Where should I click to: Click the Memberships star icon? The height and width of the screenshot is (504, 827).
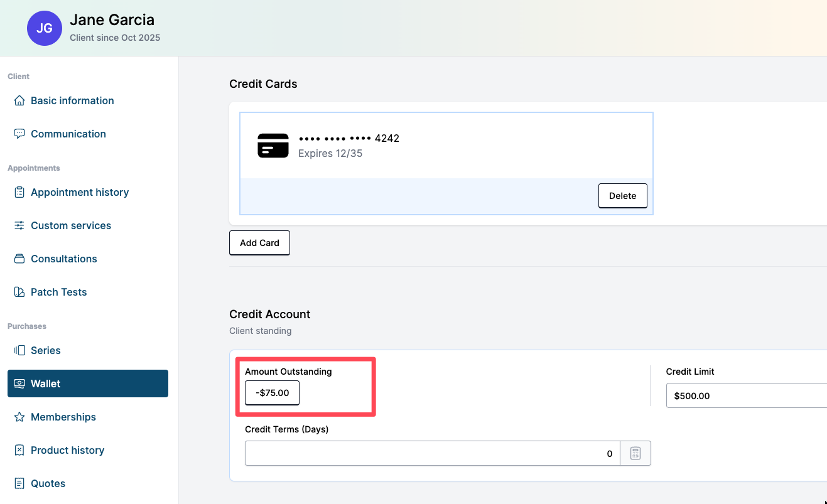point(19,417)
